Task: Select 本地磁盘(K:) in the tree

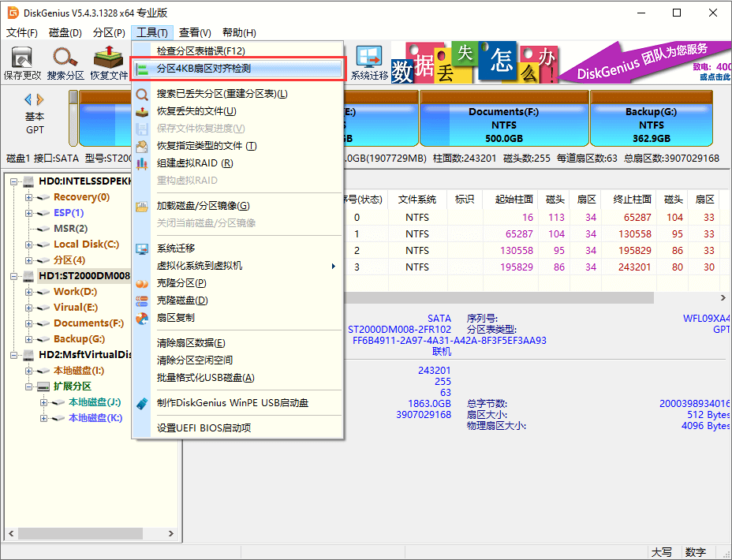Action: (x=95, y=418)
